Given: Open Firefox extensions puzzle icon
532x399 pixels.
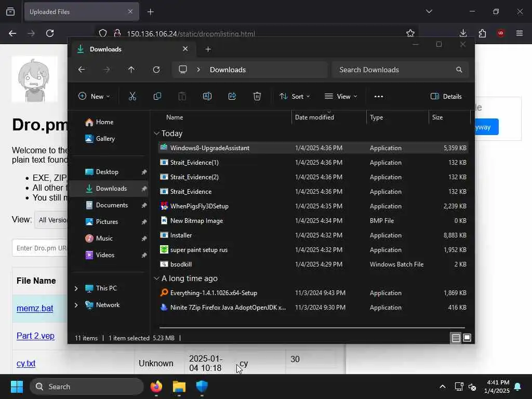Looking at the screenshot, I should [482, 33].
